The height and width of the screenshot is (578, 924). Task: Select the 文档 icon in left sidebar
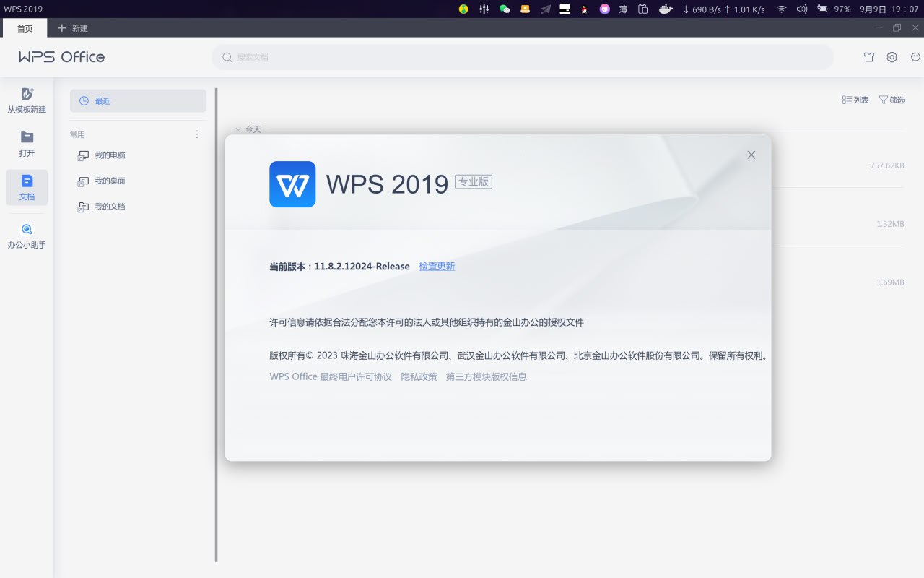click(27, 181)
